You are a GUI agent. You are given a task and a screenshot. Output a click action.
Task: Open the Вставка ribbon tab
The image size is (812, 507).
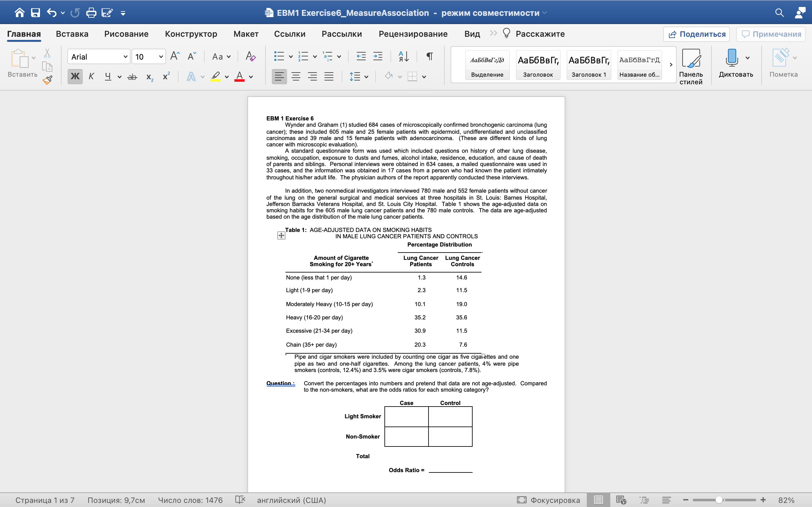tap(72, 34)
